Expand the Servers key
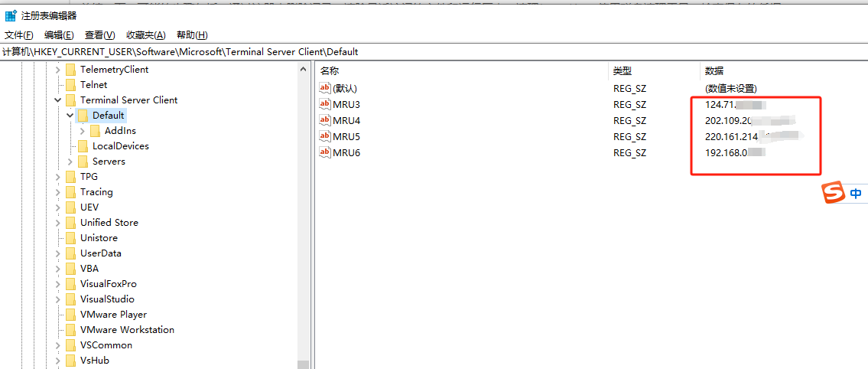Viewport: 868px width, 369px height. (x=70, y=162)
